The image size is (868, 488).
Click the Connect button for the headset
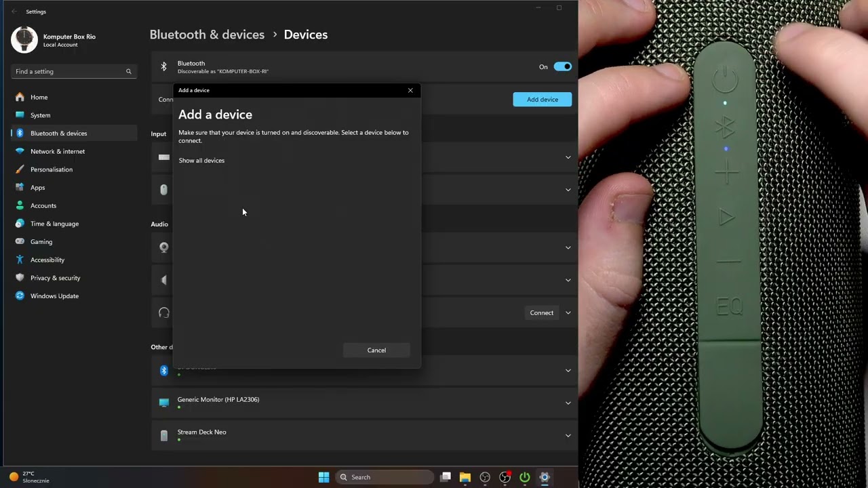click(541, 312)
